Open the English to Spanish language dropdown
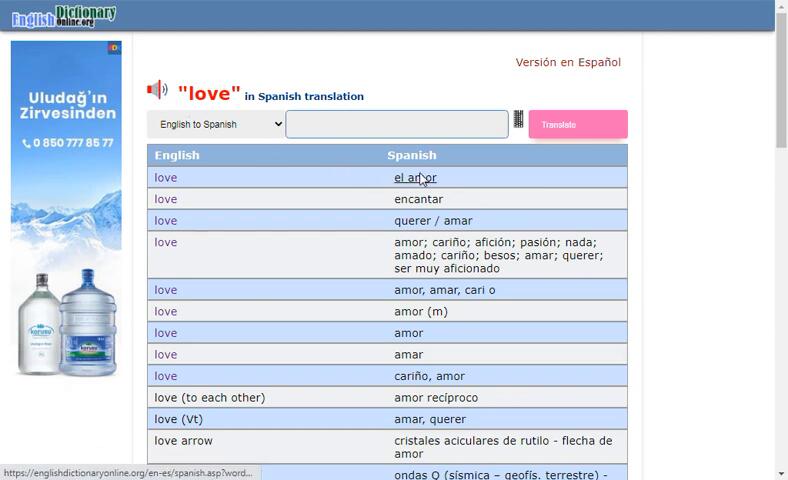The width and height of the screenshot is (788, 480). pyautogui.click(x=216, y=125)
